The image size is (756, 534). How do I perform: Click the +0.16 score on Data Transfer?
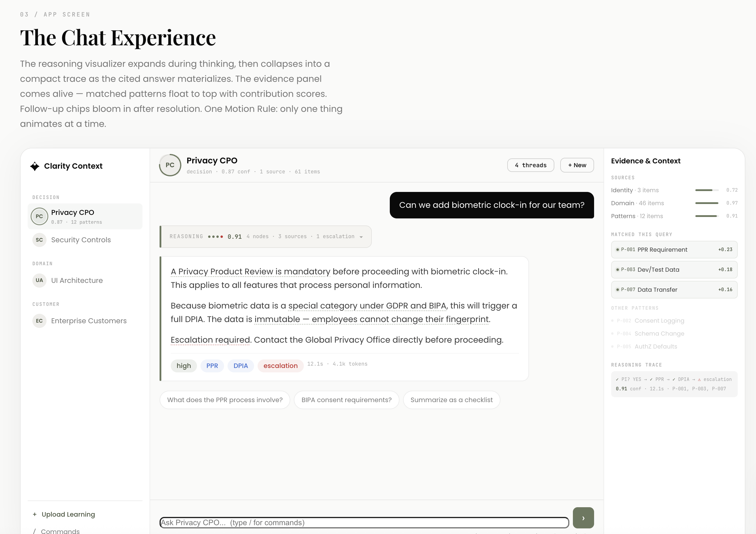coord(725,290)
